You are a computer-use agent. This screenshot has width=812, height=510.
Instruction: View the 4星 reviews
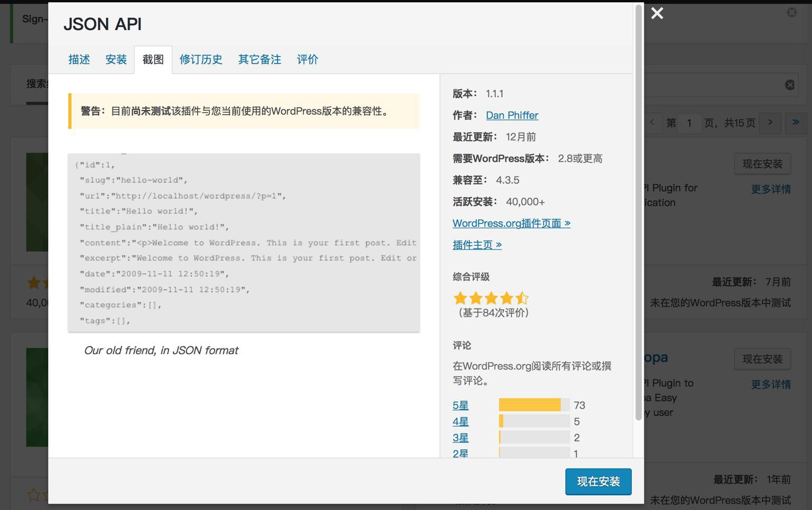tap(460, 422)
